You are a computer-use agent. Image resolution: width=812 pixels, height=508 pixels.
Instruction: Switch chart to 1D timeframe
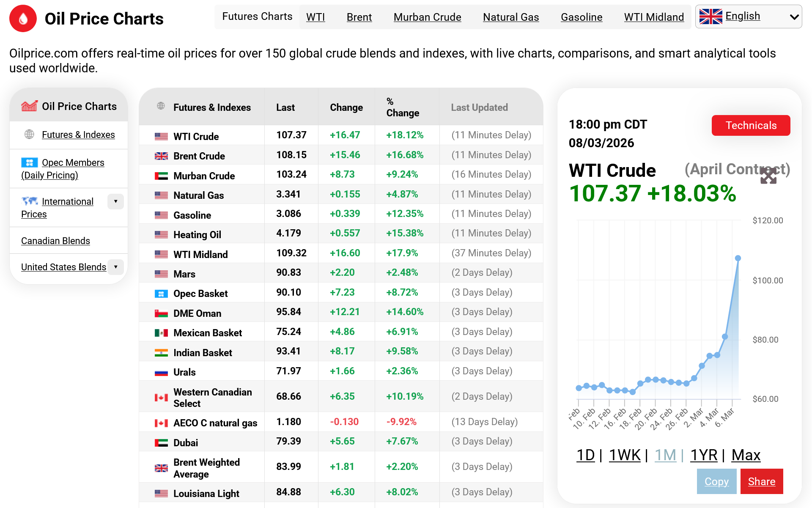point(585,455)
